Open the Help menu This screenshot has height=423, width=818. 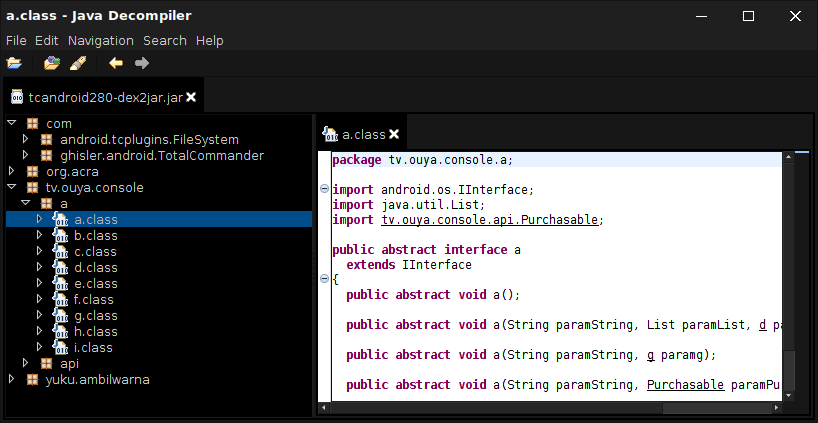(210, 41)
